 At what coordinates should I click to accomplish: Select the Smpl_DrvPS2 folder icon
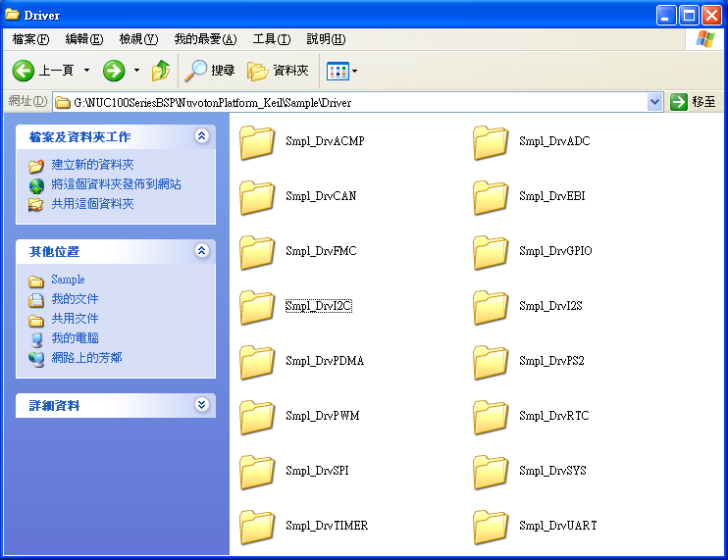pos(491,362)
